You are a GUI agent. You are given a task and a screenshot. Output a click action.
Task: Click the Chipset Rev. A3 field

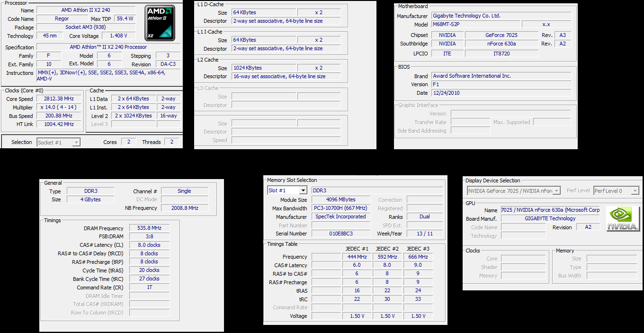(563, 35)
